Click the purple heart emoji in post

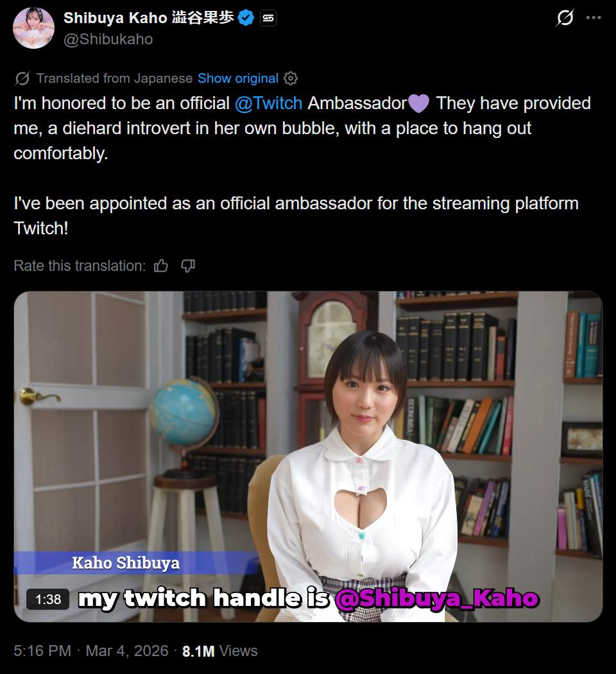point(418,103)
